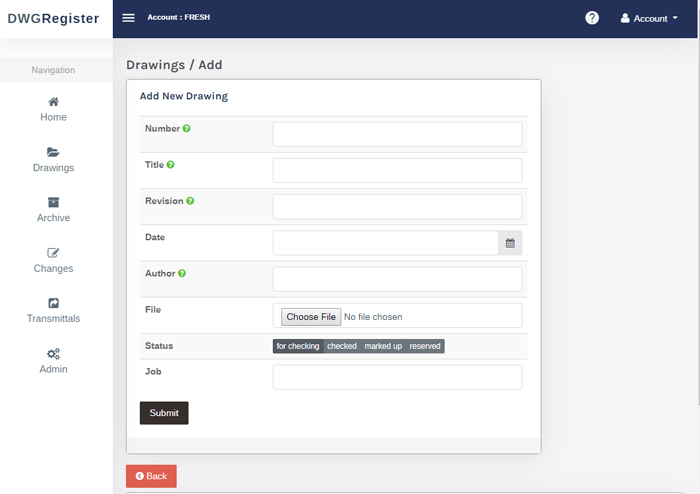Set status to for checking

pyautogui.click(x=298, y=346)
